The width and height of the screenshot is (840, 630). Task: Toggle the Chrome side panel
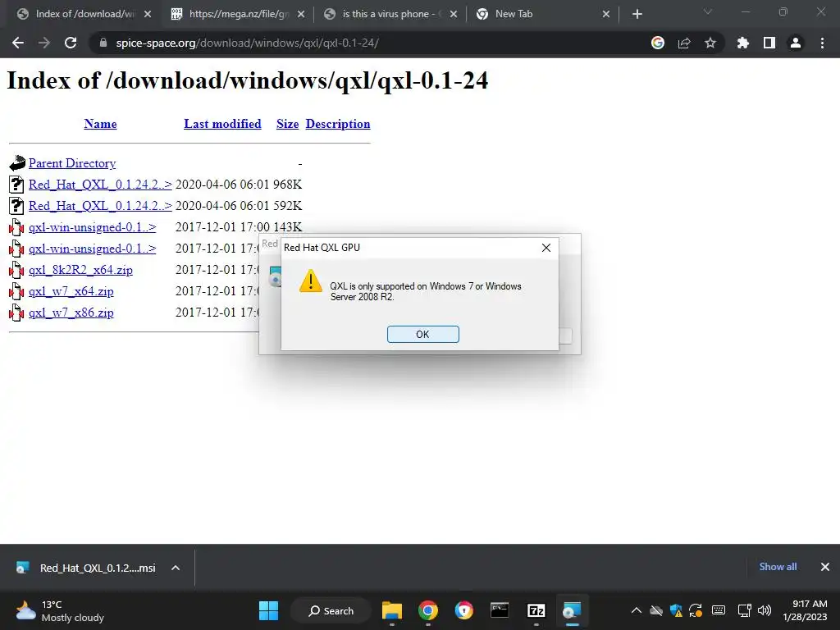(769, 43)
